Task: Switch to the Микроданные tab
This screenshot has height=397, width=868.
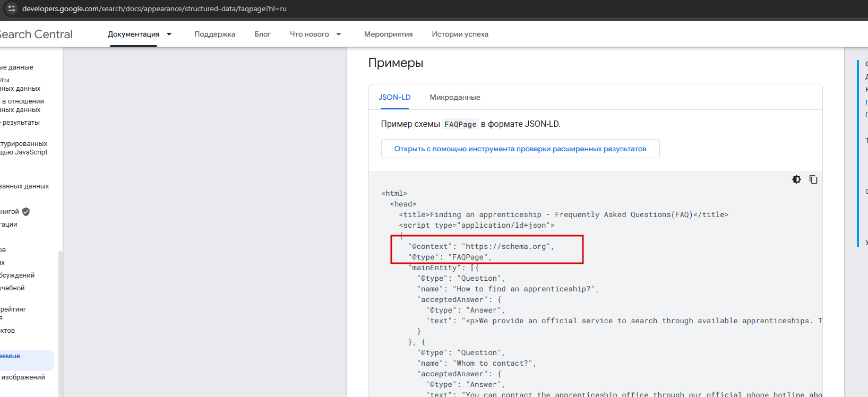Action: coord(454,98)
